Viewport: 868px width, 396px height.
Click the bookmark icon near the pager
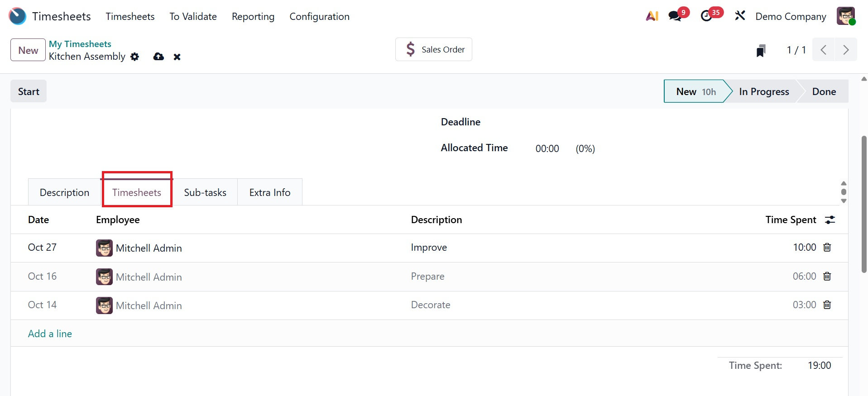[761, 50]
